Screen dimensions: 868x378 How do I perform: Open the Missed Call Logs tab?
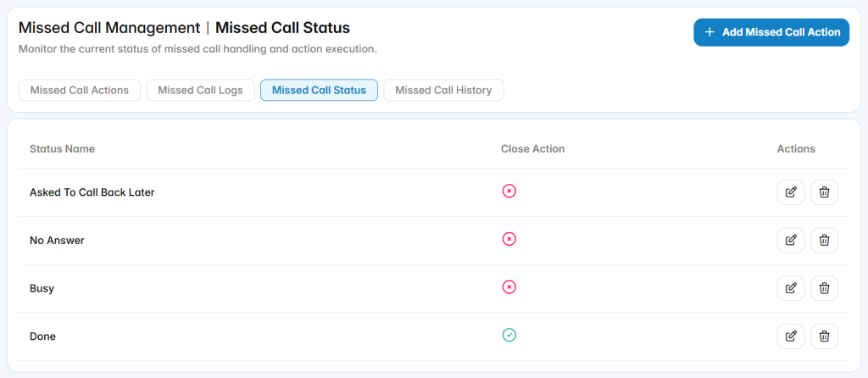200,90
